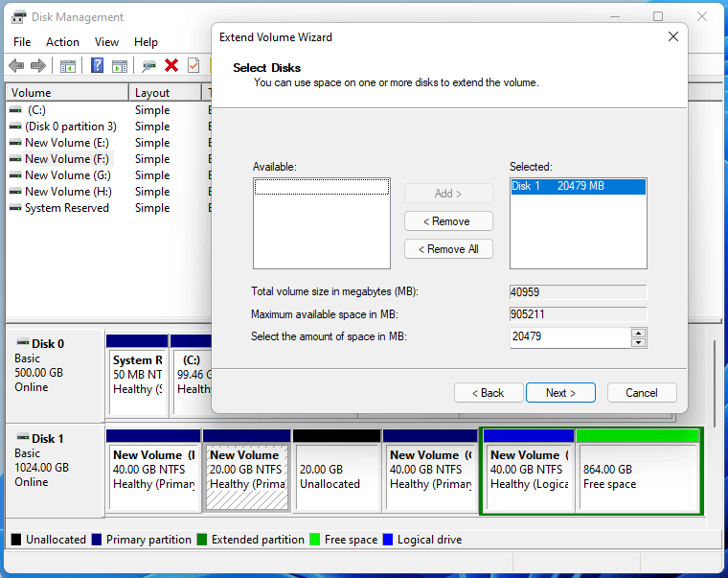Screen dimensions: 728x578
Task: Open the File menu
Action: [22, 42]
